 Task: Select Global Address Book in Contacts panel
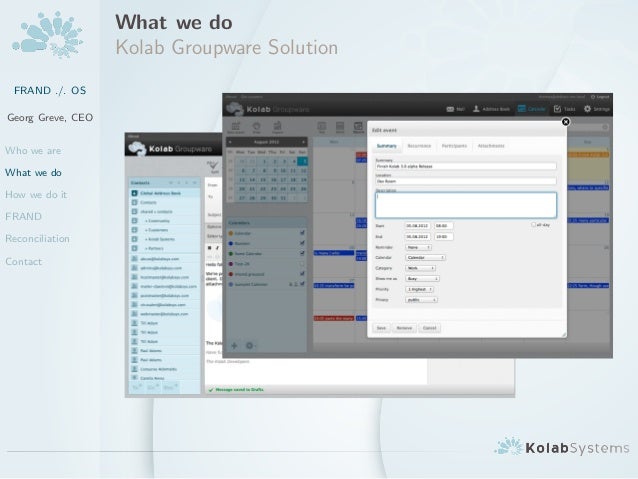pos(164,193)
